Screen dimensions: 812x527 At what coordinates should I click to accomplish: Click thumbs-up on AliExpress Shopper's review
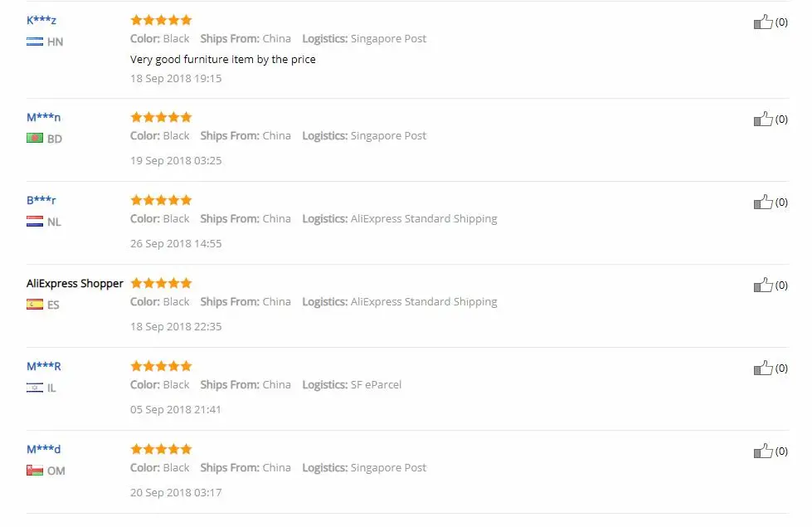click(763, 285)
